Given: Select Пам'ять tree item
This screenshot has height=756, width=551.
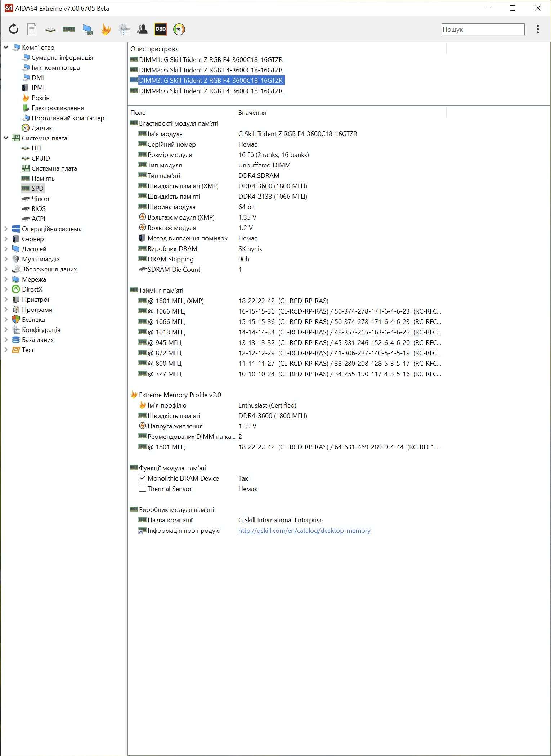Looking at the screenshot, I should (x=43, y=179).
